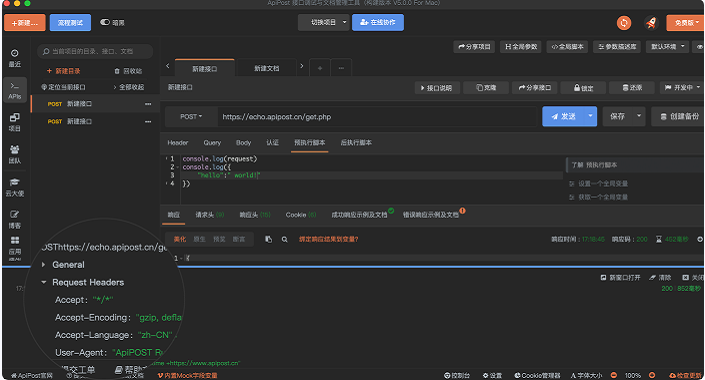Open the arrow next to 保存 save
This screenshot has width=705, height=380.
click(639, 116)
